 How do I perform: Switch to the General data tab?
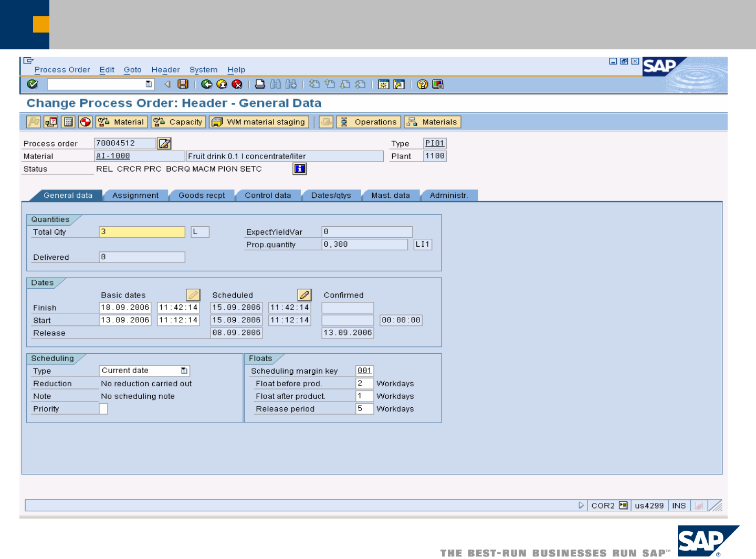click(x=68, y=195)
